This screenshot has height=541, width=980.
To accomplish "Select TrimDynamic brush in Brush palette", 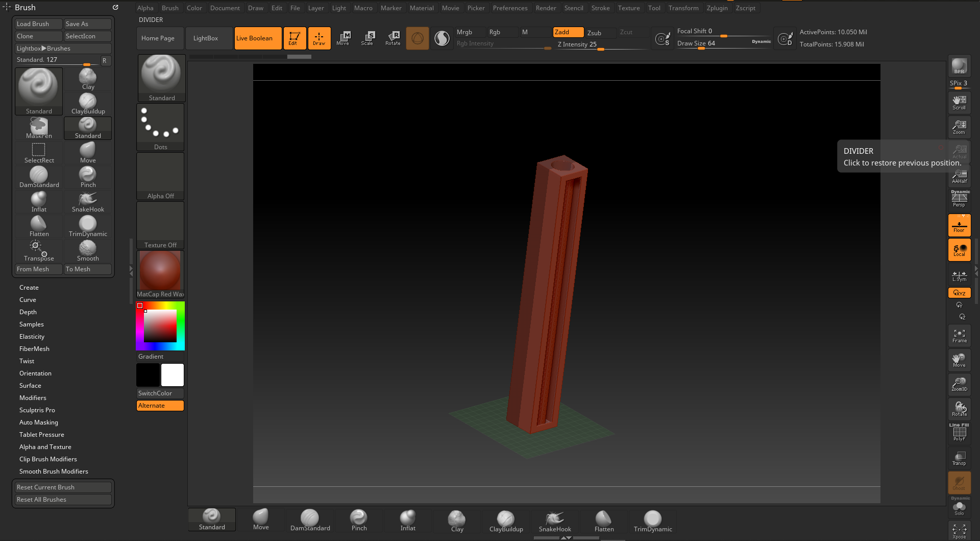I will 88,226.
